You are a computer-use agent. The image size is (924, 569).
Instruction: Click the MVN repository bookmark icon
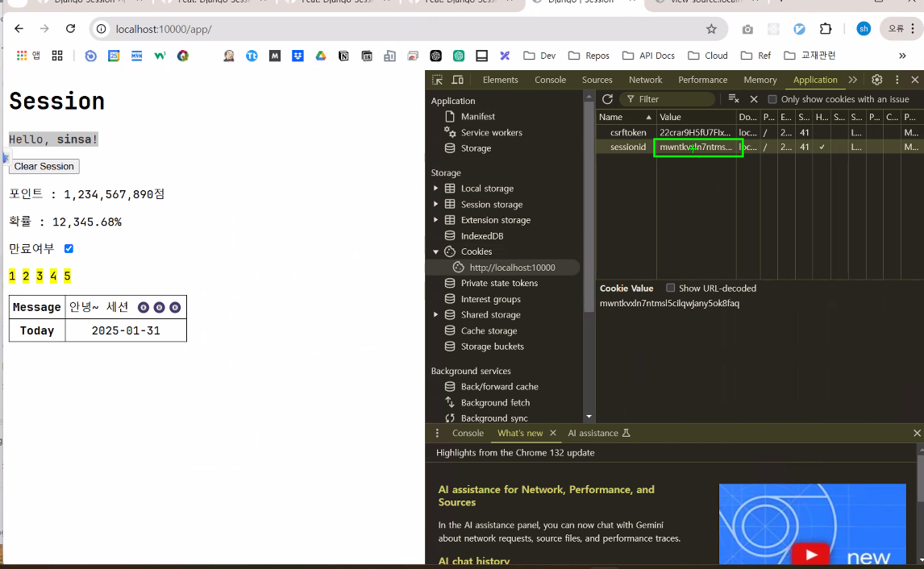pos(137,56)
